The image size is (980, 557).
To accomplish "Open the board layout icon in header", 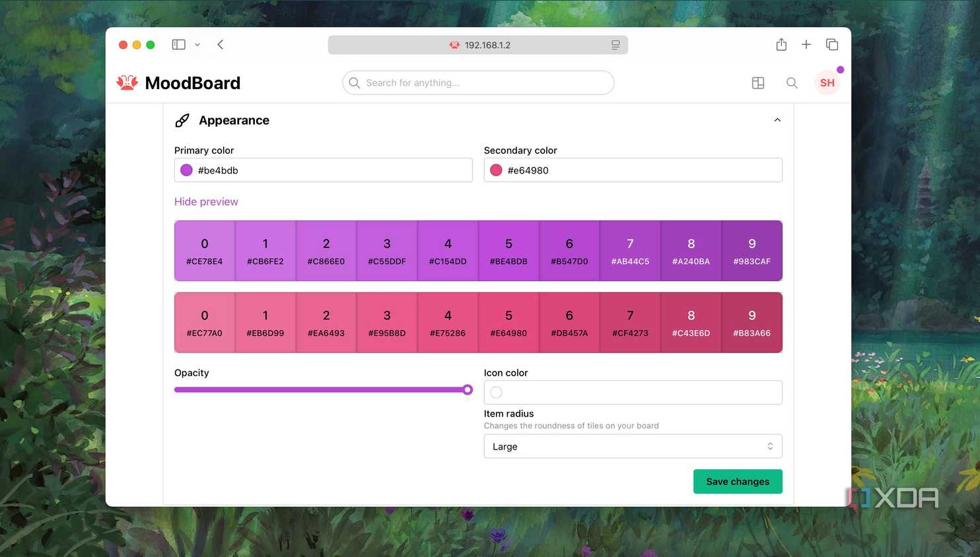I will 758,82.
